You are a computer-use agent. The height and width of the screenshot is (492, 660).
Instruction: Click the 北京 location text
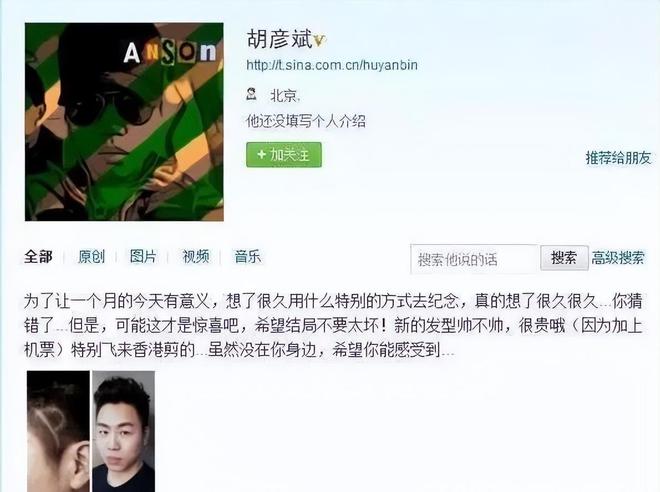[x=285, y=96]
